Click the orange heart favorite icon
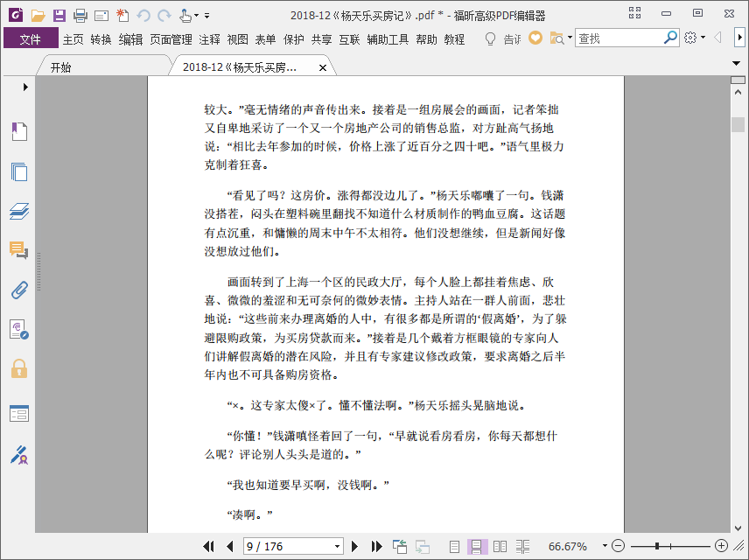749x560 pixels. tap(535, 38)
